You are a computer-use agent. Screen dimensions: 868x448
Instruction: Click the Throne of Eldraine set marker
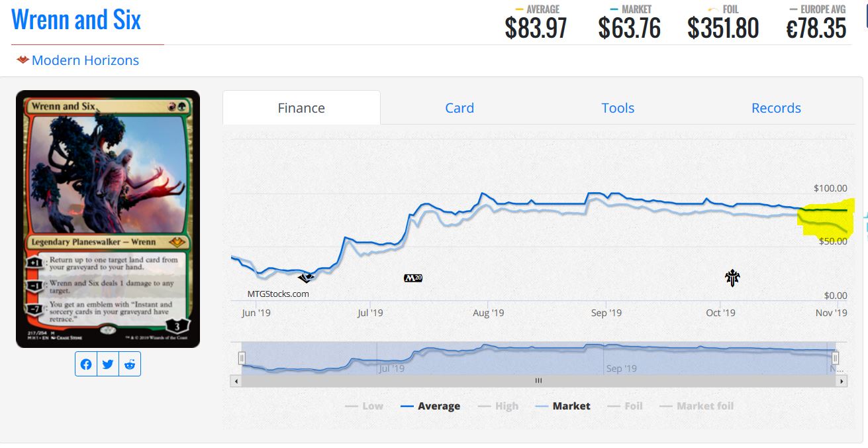click(x=732, y=278)
